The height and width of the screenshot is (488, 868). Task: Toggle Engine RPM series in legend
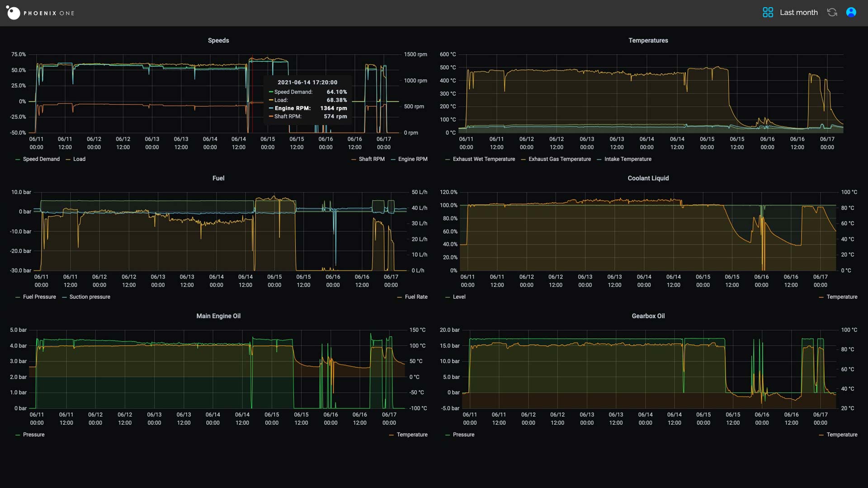tap(412, 159)
